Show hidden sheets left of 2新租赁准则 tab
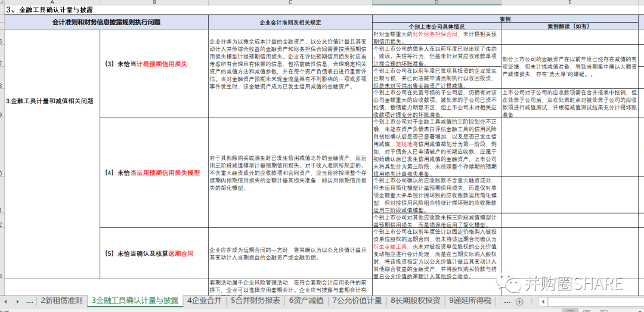The width and height of the screenshot is (644, 312). pyautogui.click(x=30, y=302)
